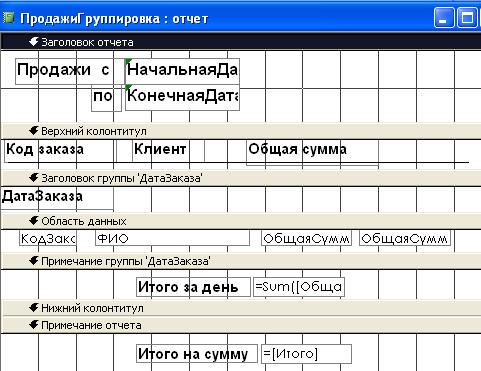Select the Примечание группы 'ДатаЗаказа' section bar
The width and height of the screenshot is (481, 371).
(x=240, y=261)
